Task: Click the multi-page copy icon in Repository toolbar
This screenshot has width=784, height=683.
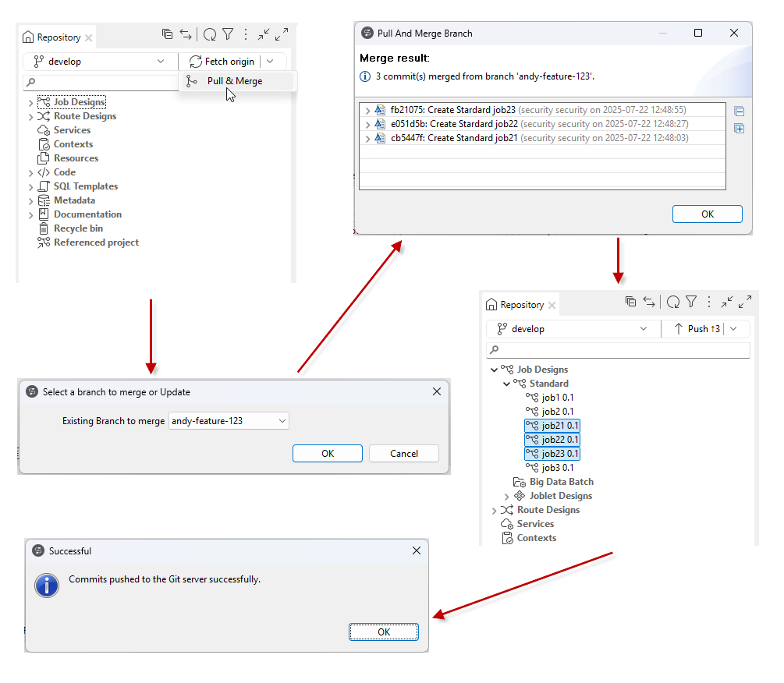Action: pos(166,34)
